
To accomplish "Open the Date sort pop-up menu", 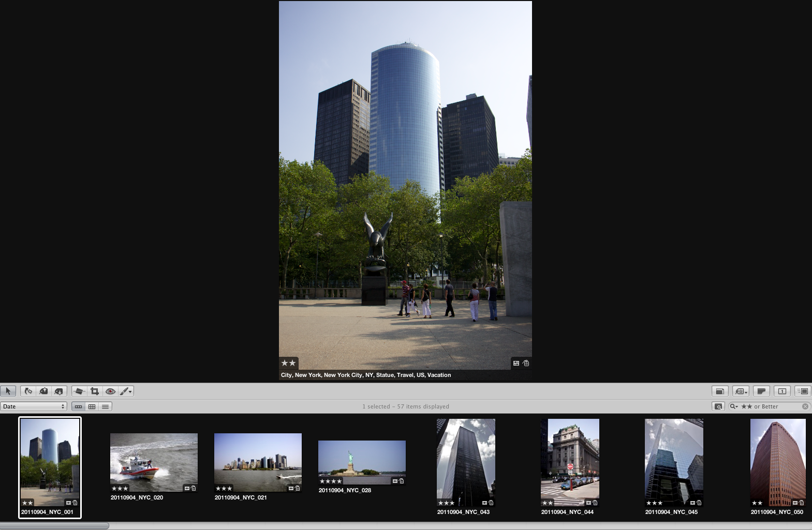I will pyautogui.click(x=34, y=406).
